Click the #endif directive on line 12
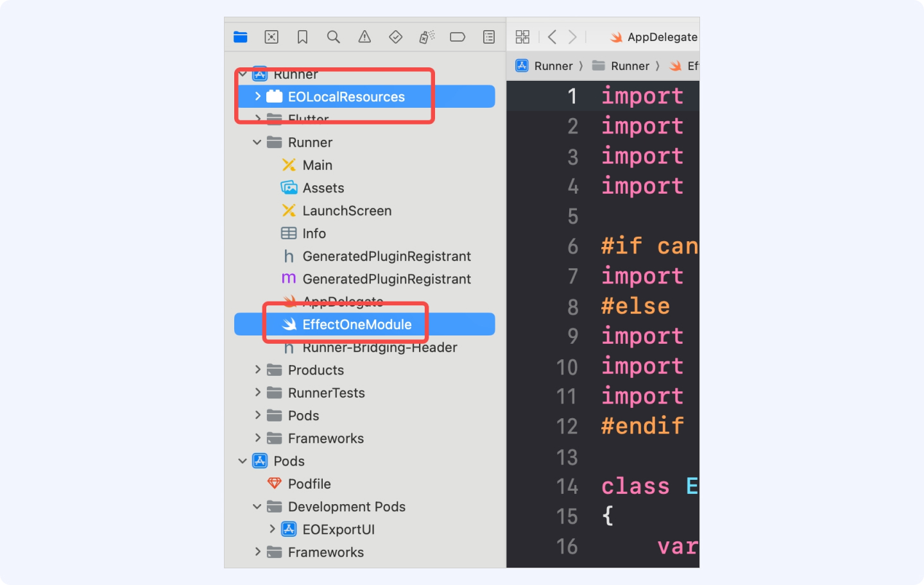 642,426
